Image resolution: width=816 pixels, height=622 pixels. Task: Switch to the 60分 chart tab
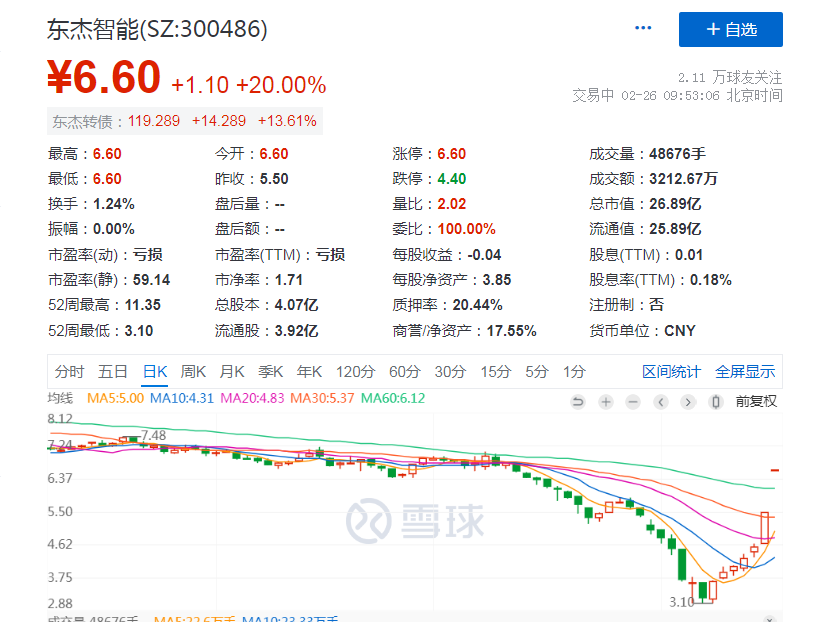point(405,372)
